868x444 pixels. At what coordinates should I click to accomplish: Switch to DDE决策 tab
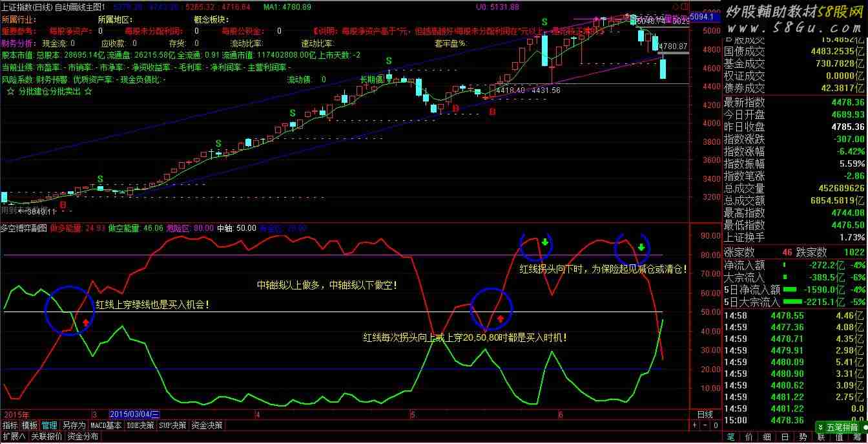coord(141,425)
